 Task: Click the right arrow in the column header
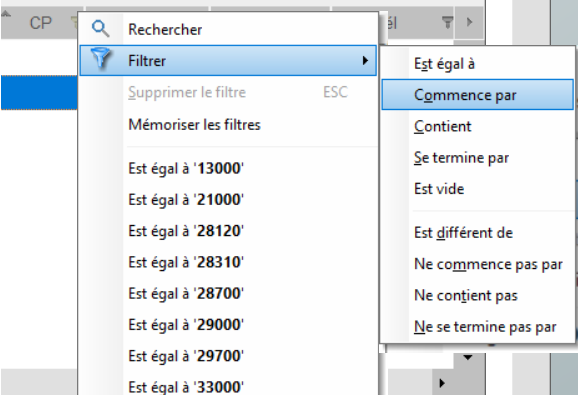(469, 22)
